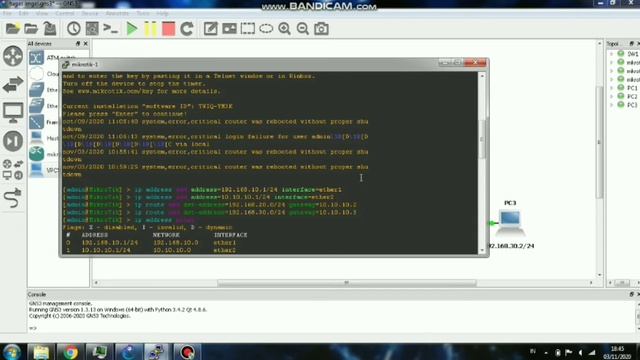This screenshot has width=640, height=360.
Task: Expand SW1 node in Topology summary
Action: 611,54
